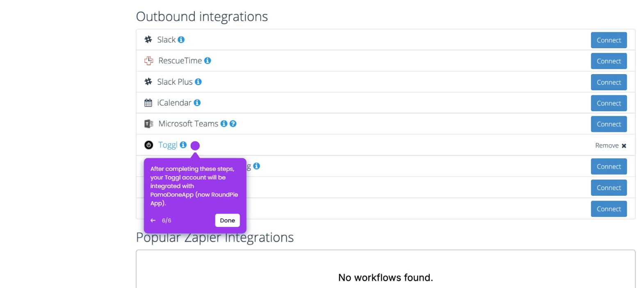
Task: Click the tooltip text about Toggl account integration
Action: 194,186
